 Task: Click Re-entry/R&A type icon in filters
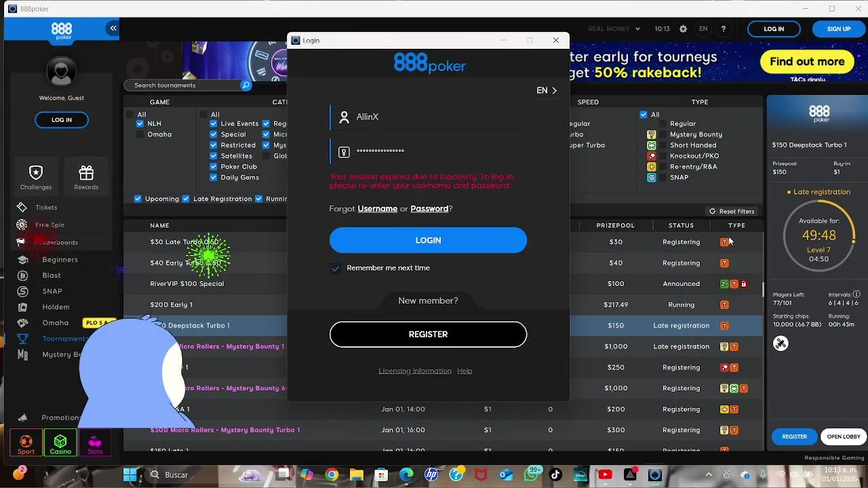point(652,167)
